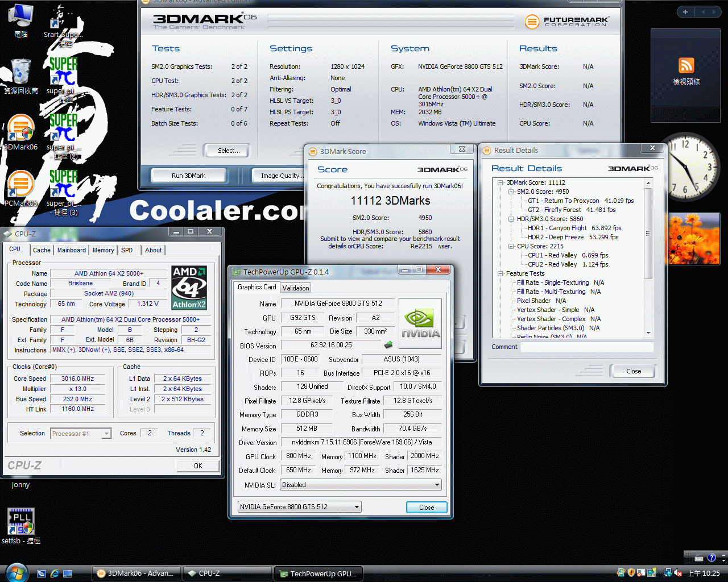
Task: Click the blocked startup programs tray icon
Action: click(641, 573)
